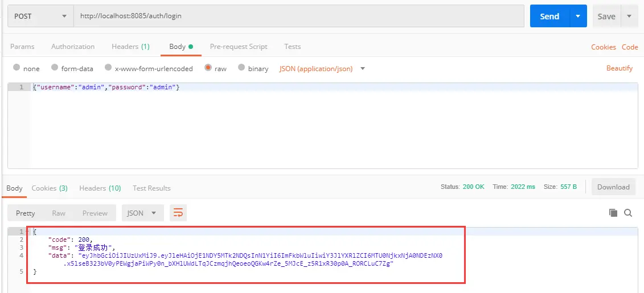Screen dimensions: 644x293
Task: Select the form-data radio option
Action: (x=54, y=68)
